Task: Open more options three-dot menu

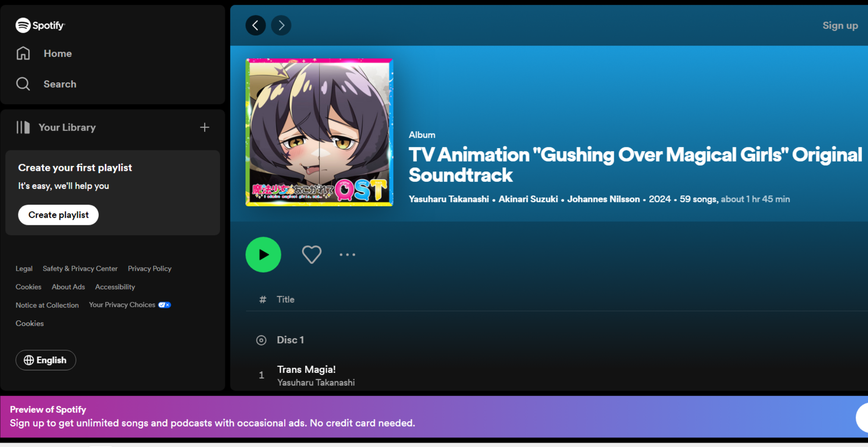Action: tap(347, 255)
